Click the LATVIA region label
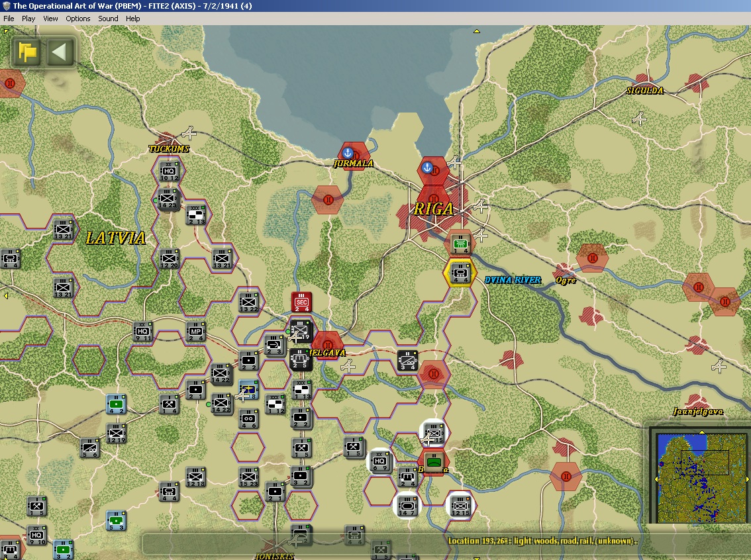The width and height of the screenshot is (751, 560). pyautogui.click(x=115, y=238)
